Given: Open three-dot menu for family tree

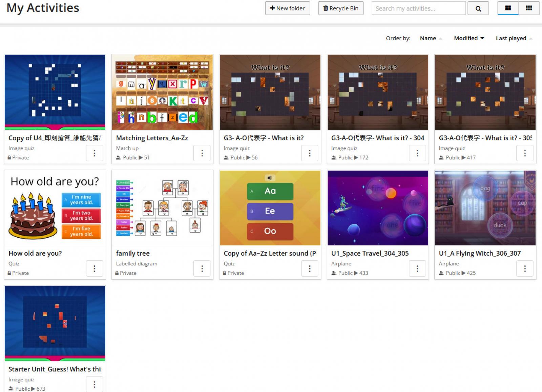Looking at the screenshot, I should click(202, 269).
